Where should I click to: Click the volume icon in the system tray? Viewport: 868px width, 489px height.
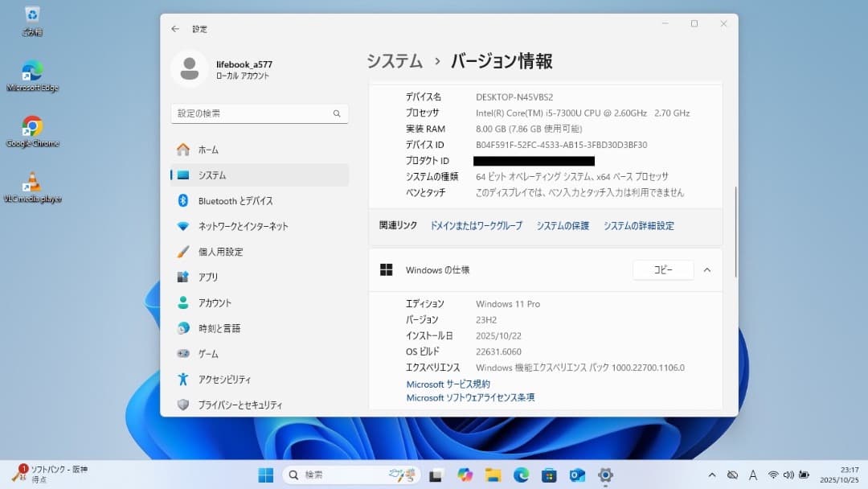[x=789, y=475]
